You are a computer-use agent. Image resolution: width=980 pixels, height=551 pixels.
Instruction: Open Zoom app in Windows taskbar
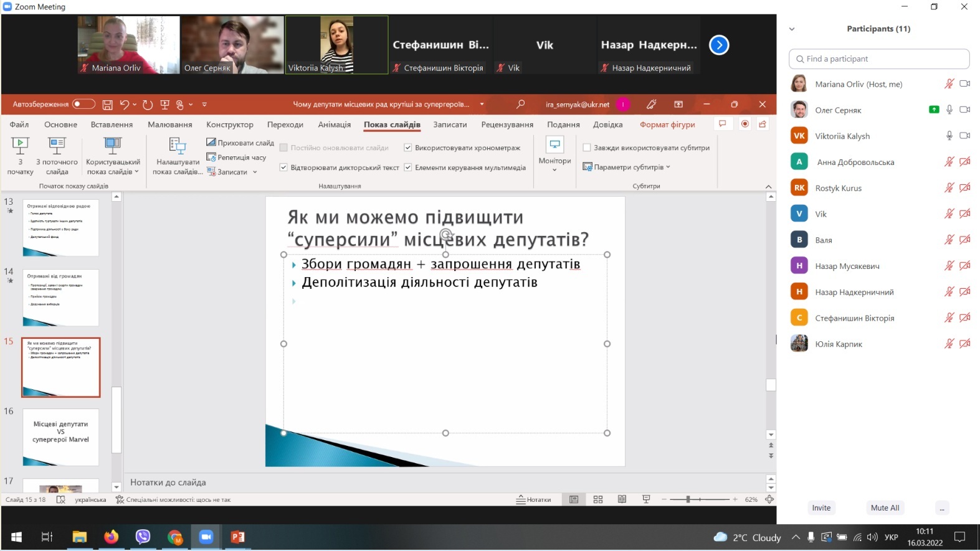click(x=206, y=537)
